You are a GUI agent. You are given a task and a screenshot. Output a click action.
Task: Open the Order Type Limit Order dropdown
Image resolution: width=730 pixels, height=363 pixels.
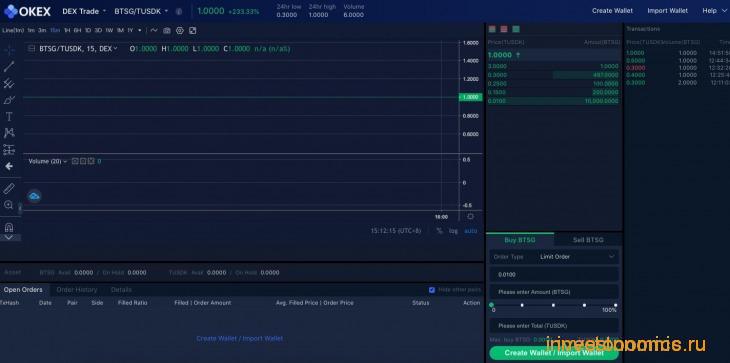[x=554, y=256]
